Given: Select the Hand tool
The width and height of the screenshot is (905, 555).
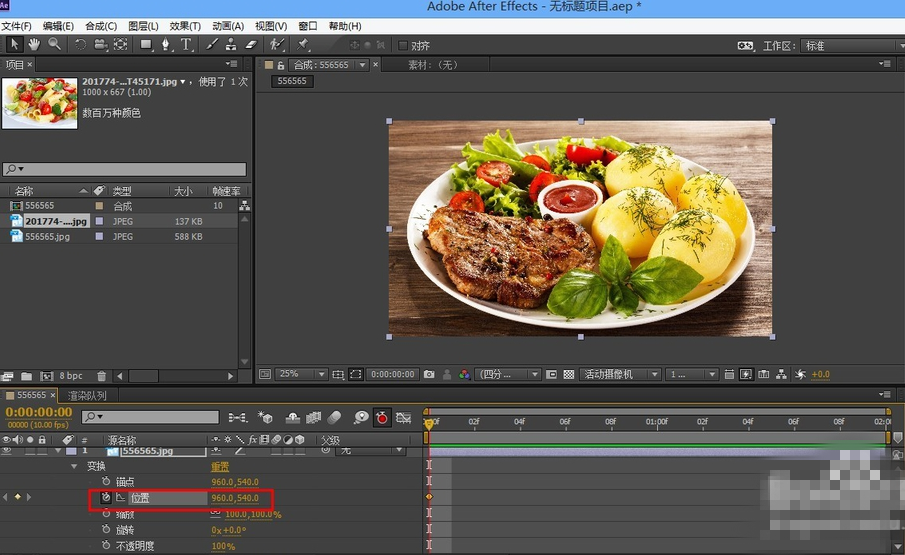Looking at the screenshot, I should point(34,45).
